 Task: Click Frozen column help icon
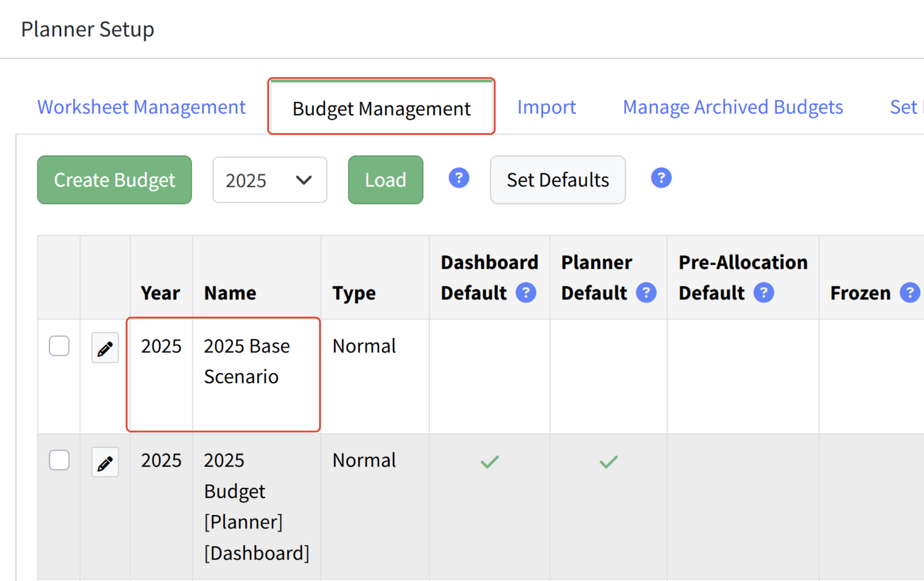[910, 293]
